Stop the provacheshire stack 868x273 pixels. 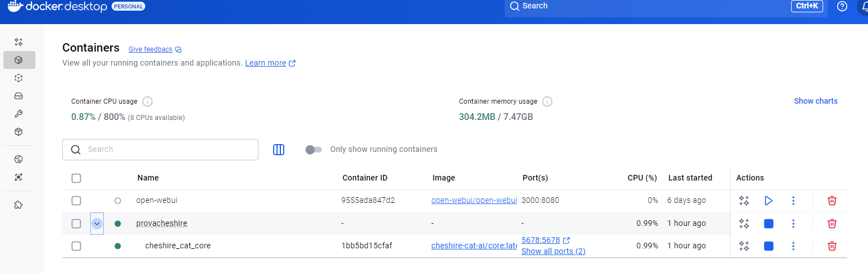[x=769, y=224]
